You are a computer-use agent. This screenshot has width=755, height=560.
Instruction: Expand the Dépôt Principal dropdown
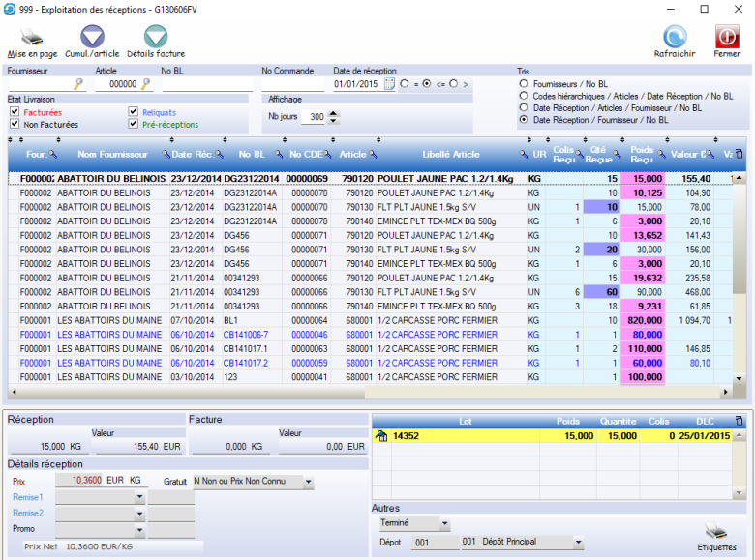[578, 543]
